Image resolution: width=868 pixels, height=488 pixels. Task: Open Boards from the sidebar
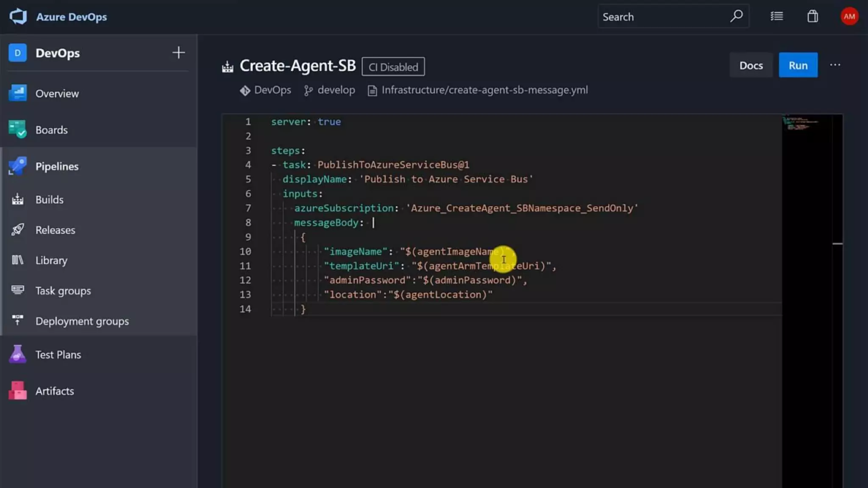coord(51,130)
